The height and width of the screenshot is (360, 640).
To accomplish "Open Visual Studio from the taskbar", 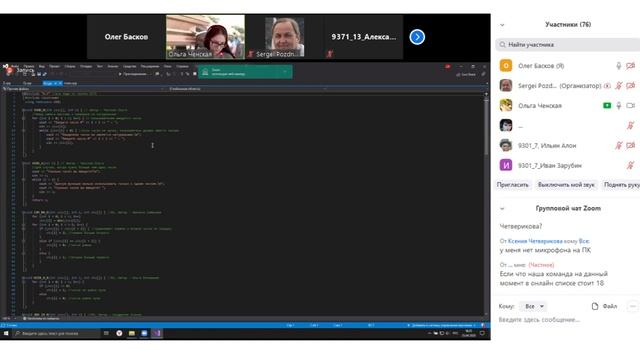I will [157, 333].
